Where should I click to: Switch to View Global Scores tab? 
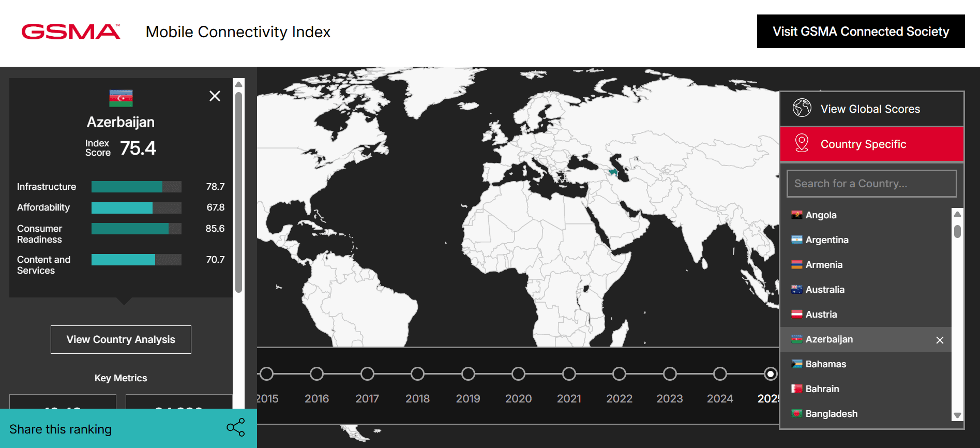pos(872,109)
